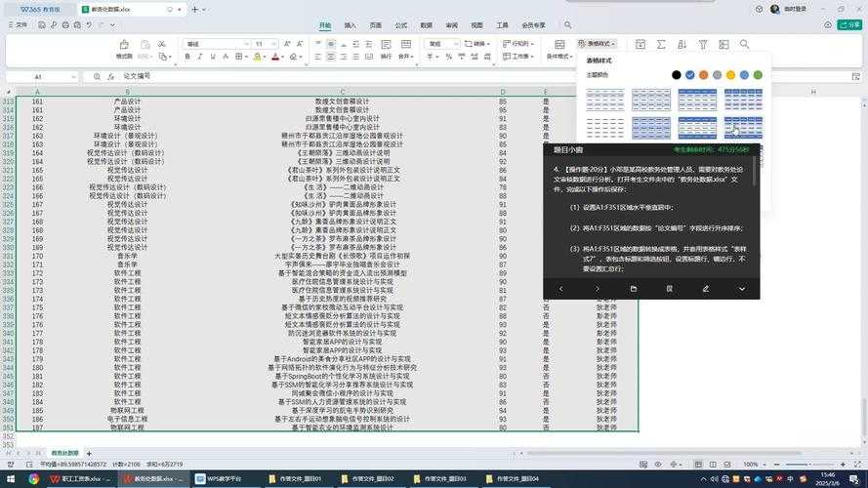
Task: Click the pencil edit icon in question panel
Action: pyautogui.click(x=705, y=289)
